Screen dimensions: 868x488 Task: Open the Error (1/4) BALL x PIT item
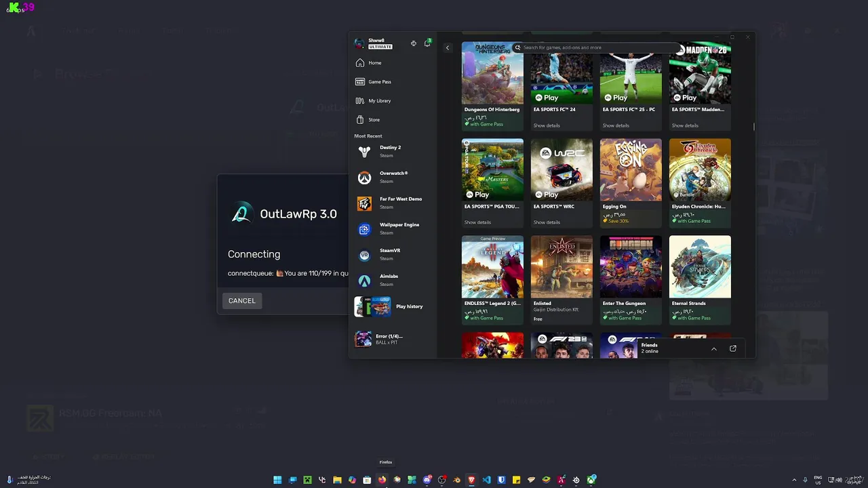coord(393,339)
